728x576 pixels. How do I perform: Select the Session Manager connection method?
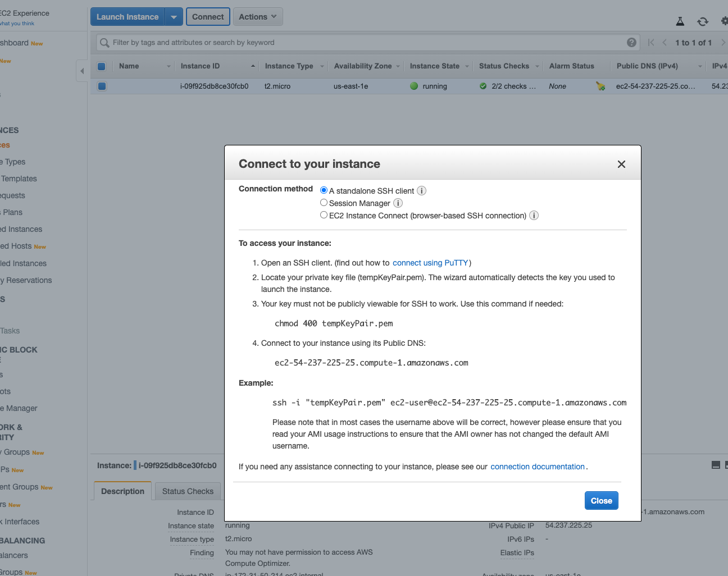(x=324, y=203)
